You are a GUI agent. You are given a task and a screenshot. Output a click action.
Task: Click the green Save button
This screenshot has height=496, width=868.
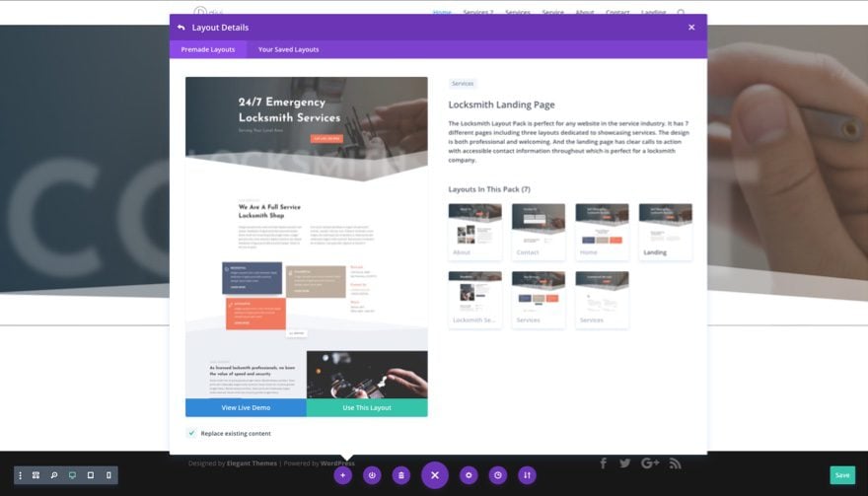coord(842,475)
